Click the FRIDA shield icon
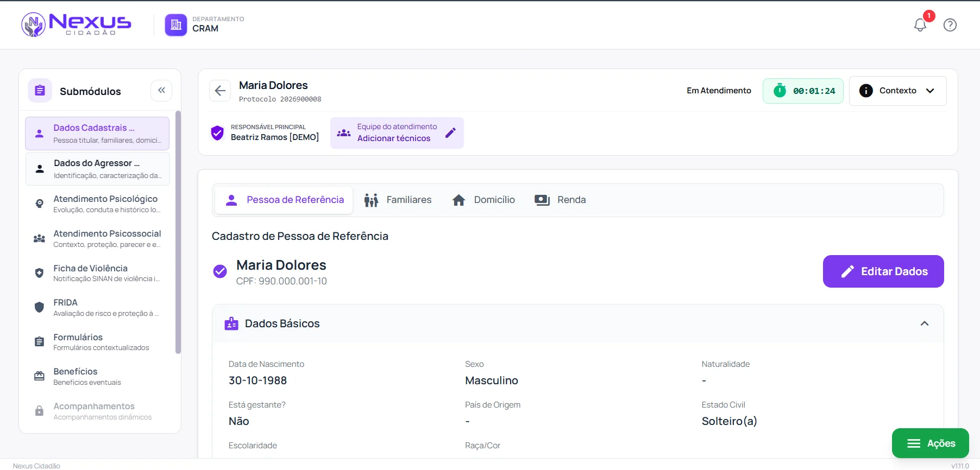Screen dimensions: 980x470 pyautogui.click(x=39, y=307)
